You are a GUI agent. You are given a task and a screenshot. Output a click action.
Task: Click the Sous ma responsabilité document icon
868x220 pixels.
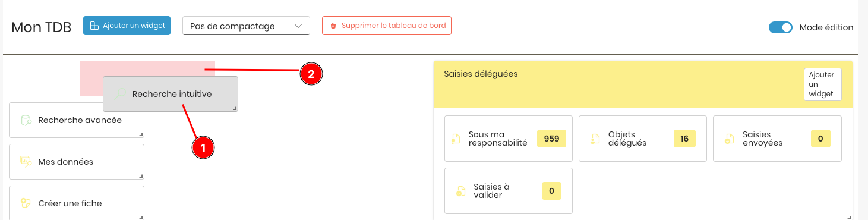(456, 139)
